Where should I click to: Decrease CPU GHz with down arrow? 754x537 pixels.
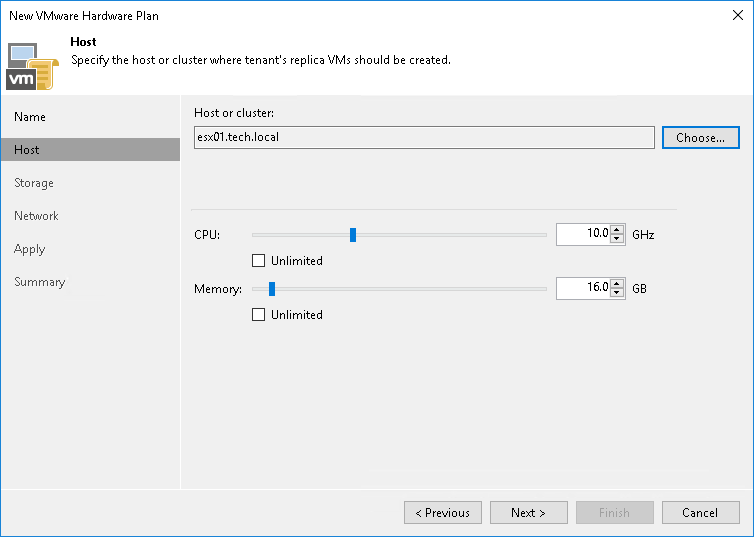[617, 239]
